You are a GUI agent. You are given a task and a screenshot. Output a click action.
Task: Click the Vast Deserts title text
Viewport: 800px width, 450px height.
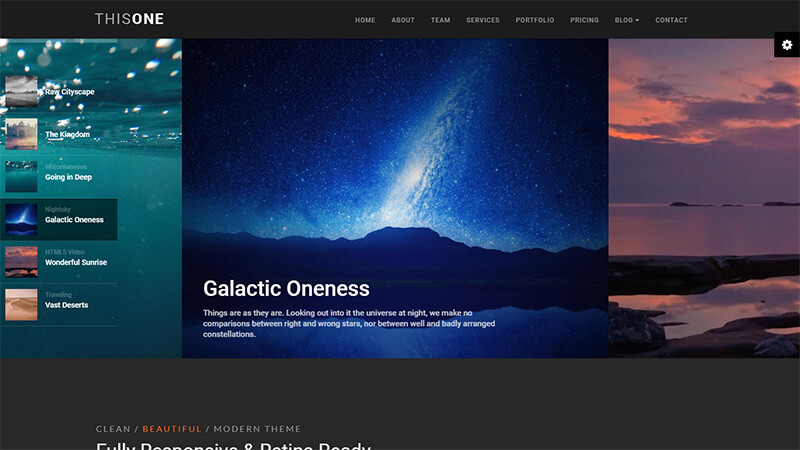click(66, 305)
